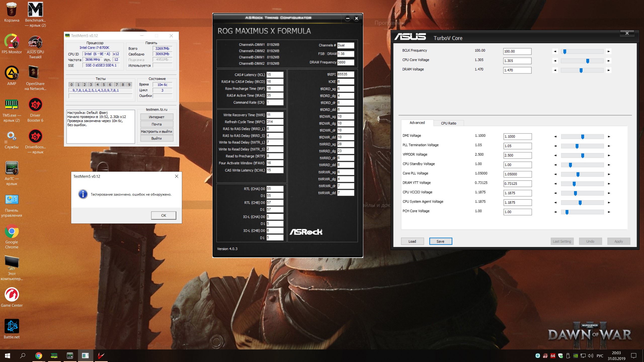
Task: Click the DRAM Voltage input field
Action: 517,70
